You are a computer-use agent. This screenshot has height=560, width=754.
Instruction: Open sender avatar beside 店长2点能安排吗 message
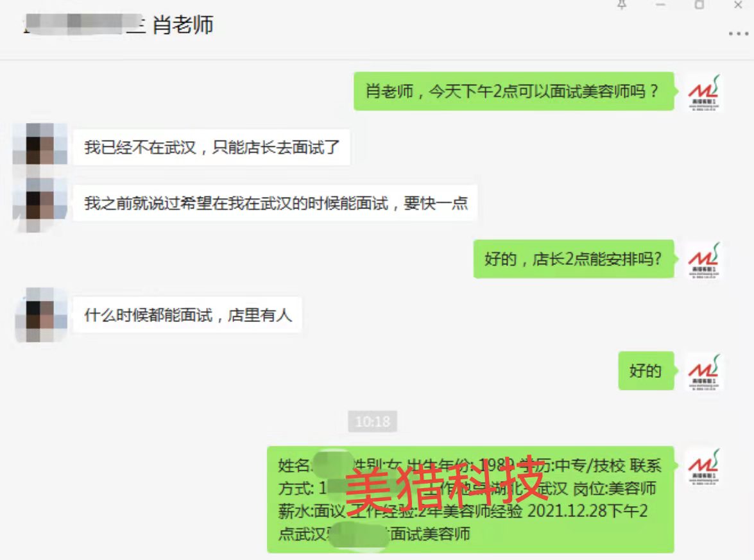click(x=703, y=260)
